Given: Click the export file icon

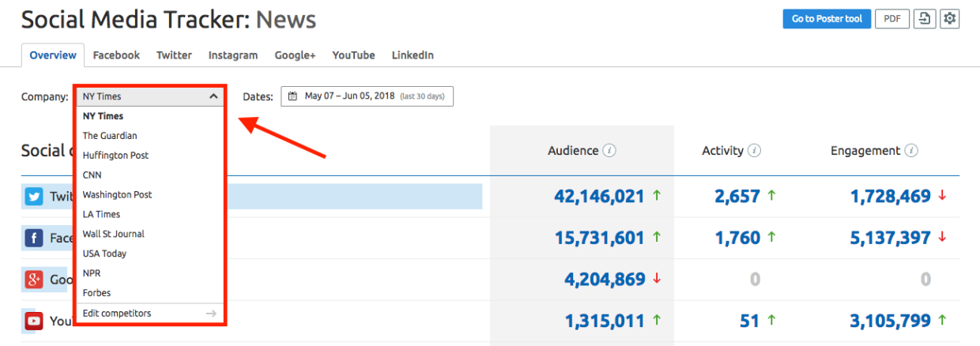Looking at the screenshot, I should pos(923,19).
